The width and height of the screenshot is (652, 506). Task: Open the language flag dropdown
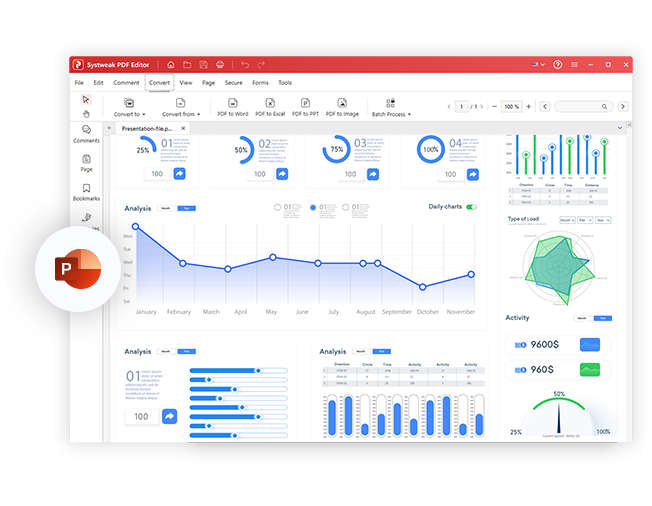538,64
